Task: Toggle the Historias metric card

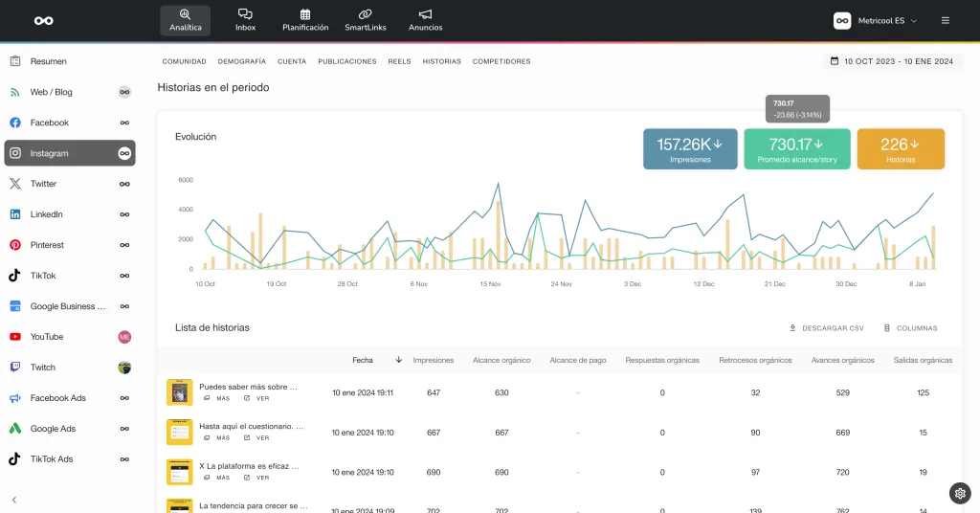Action: pyautogui.click(x=900, y=149)
